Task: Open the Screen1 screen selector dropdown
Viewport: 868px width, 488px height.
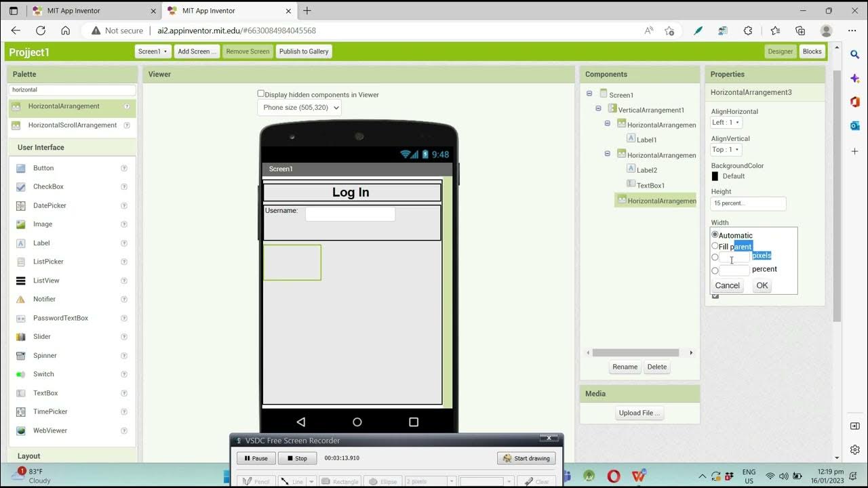Action: (153, 52)
